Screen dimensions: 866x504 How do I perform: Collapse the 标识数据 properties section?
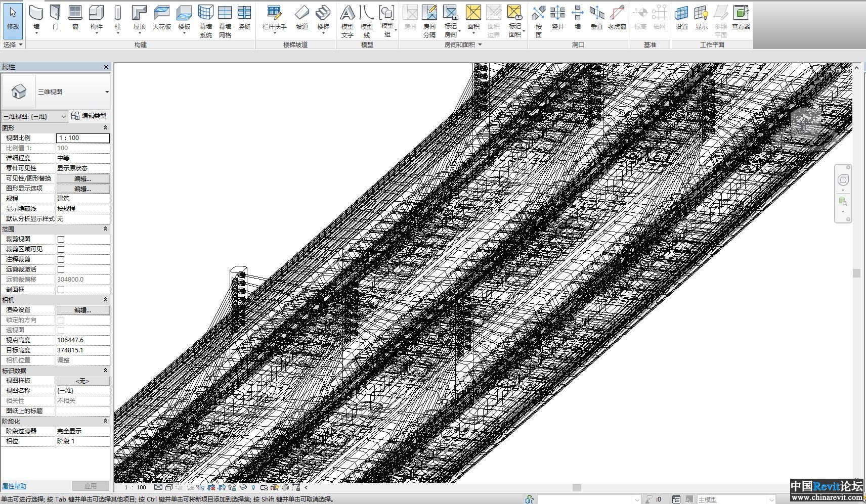(105, 371)
